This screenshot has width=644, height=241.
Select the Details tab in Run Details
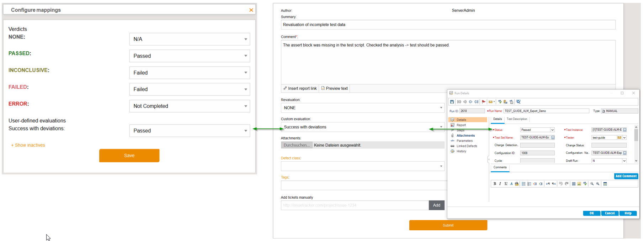497,119
